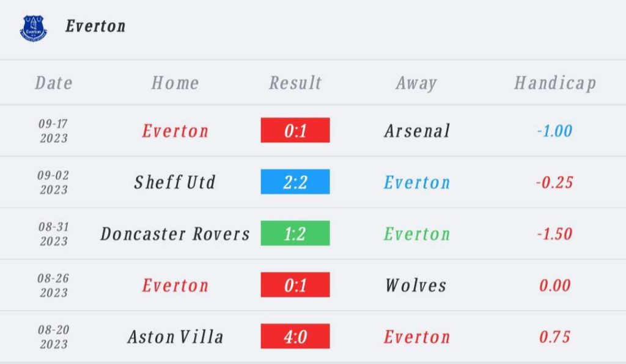Open the Wolves team link
Screen dimensions: 626x364
pyautogui.click(x=416, y=285)
